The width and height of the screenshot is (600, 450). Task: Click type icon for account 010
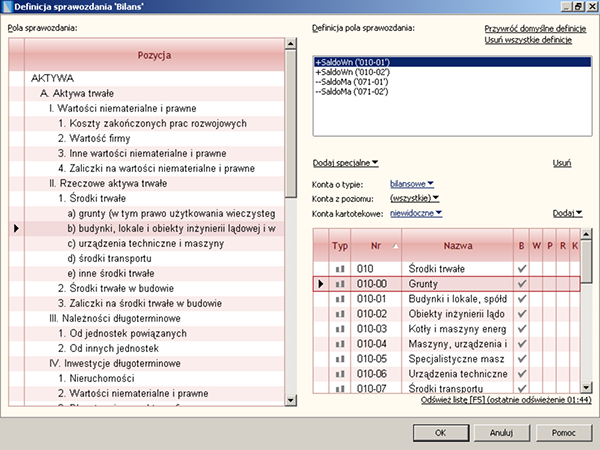pyautogui.click(x=339, y=269)
